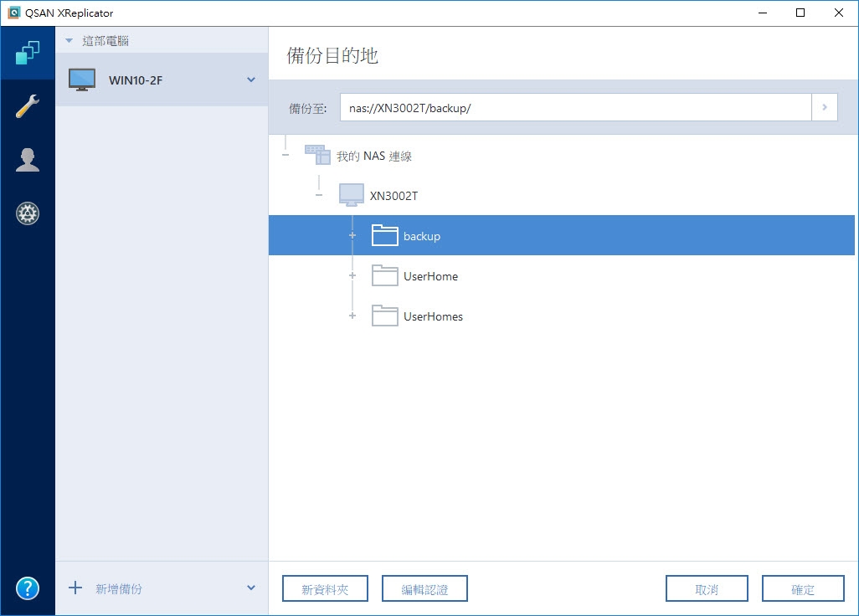Collapse the XN3002T tree node
This screenshot has height=616, width=859.
point(319,195)
